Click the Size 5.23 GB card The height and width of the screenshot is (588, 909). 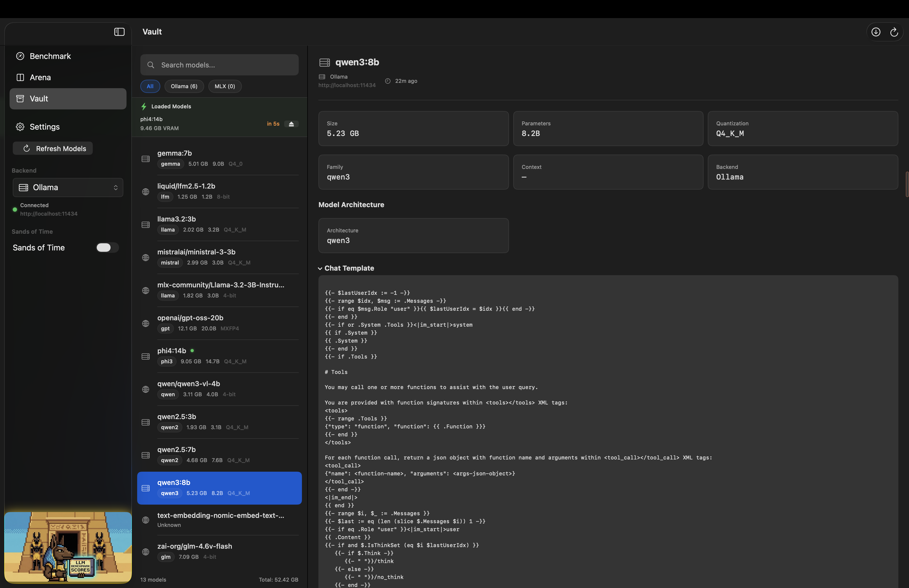pyautogui.click(x=414, y=129)
